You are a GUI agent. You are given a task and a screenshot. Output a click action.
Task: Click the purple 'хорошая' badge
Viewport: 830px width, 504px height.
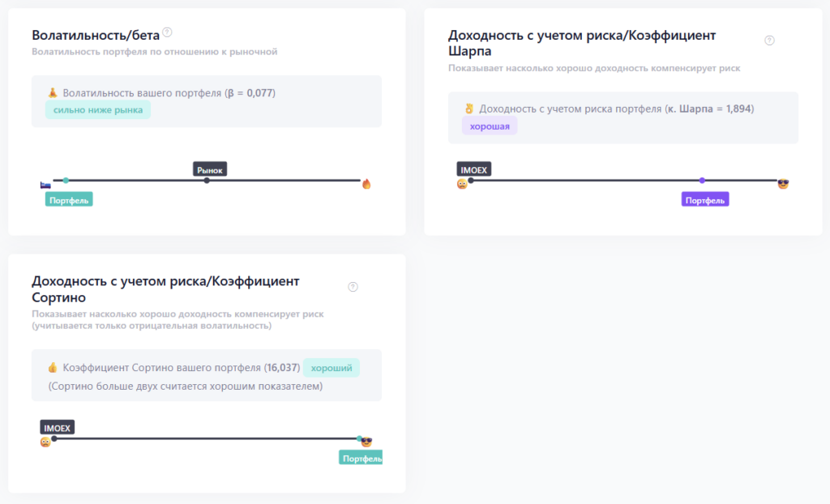[x=490, y=126]
